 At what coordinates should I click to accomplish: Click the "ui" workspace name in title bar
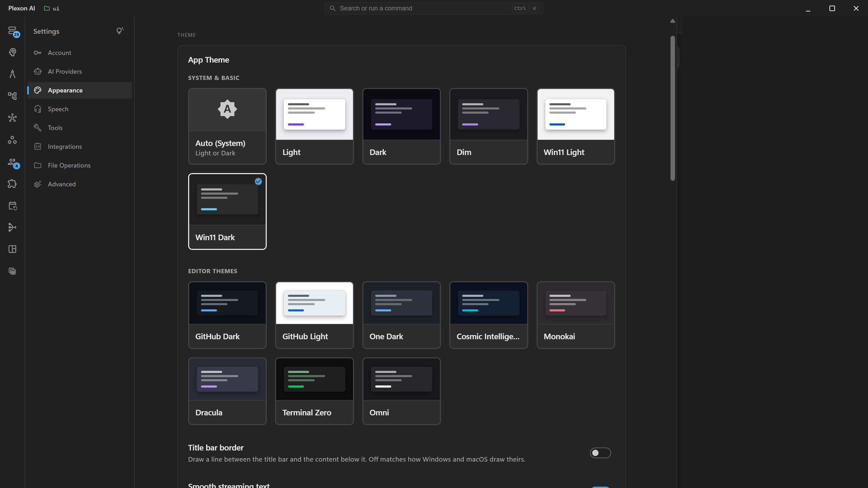[56, 8]
